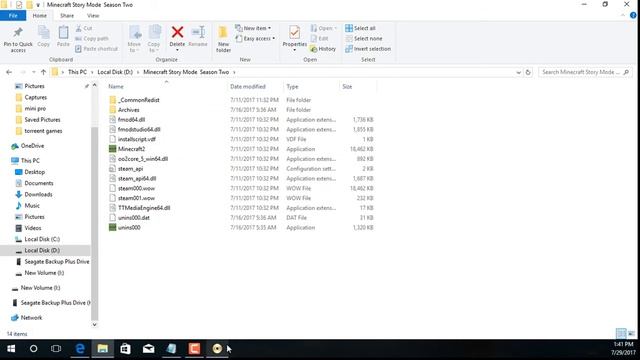Select the Archives folder
The width and height of the screenshot is (640, 360).
[129, 110]
